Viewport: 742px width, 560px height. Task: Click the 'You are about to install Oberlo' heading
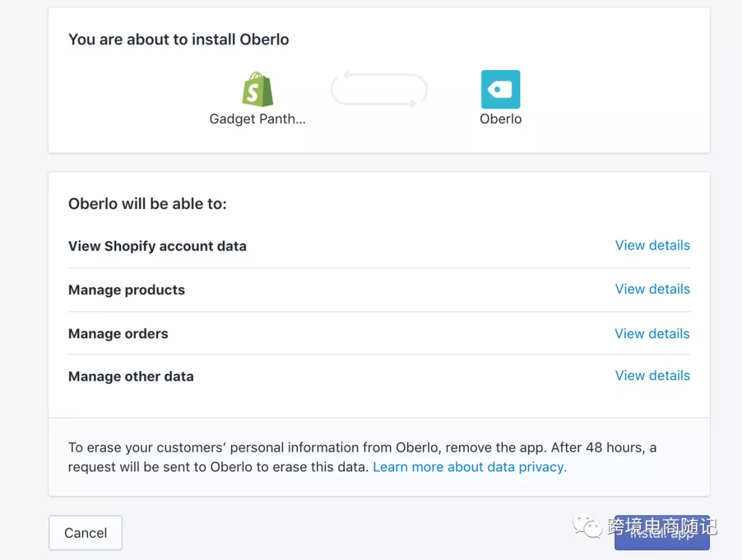tap(179, 39)
